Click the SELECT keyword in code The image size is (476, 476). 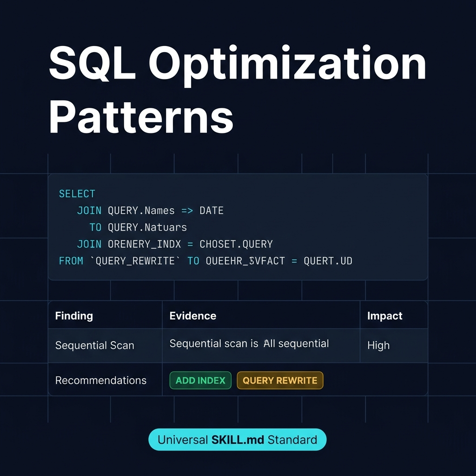pyautogui.click(x=77, y=194)
